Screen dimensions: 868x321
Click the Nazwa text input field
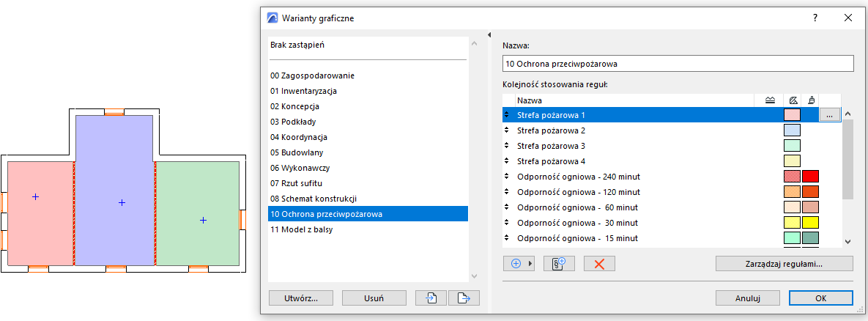(678, 64)
